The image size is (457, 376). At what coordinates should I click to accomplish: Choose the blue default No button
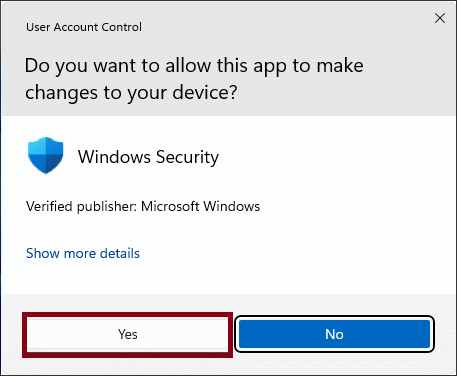point(334,334)
